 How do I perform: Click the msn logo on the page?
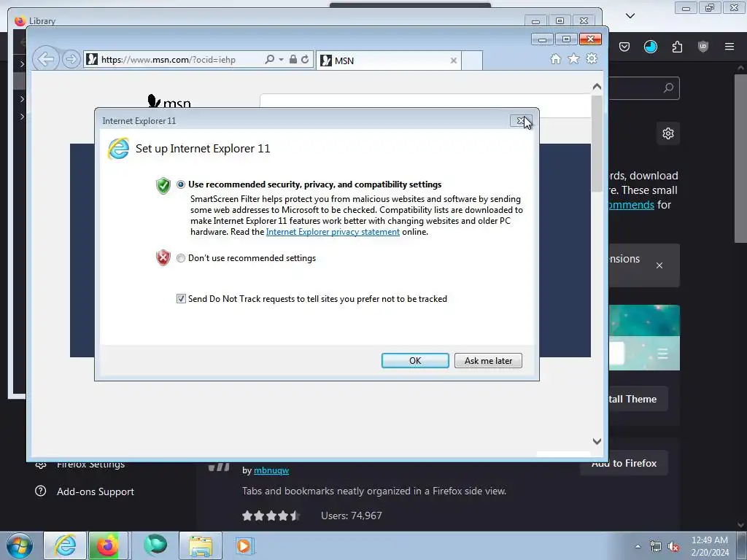(169, 101)
